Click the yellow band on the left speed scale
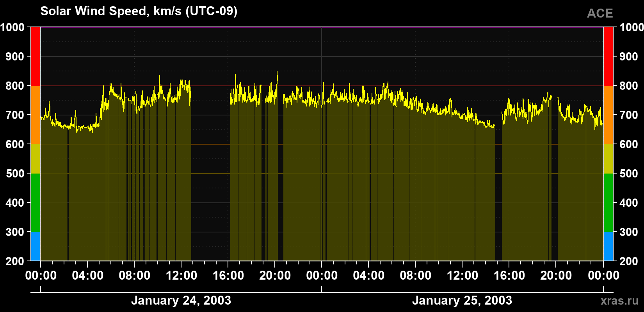Screen dimensions: 644x312 pos(36,159)
